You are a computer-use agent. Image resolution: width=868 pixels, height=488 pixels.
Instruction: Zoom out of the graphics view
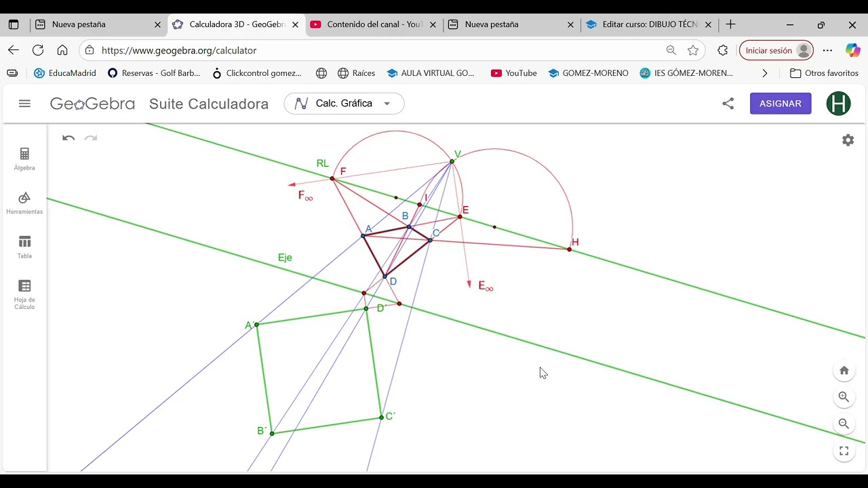(x=844, y=424)
